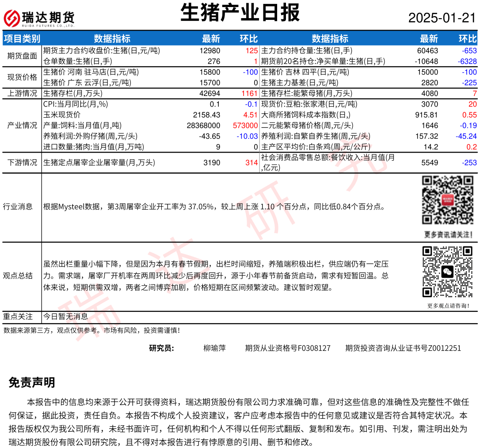Image resolution: width=480 pixels, height=448 pixels.
Task: Click the 玉米现货价 value 2158.43
Action: (x=206, y=115)
